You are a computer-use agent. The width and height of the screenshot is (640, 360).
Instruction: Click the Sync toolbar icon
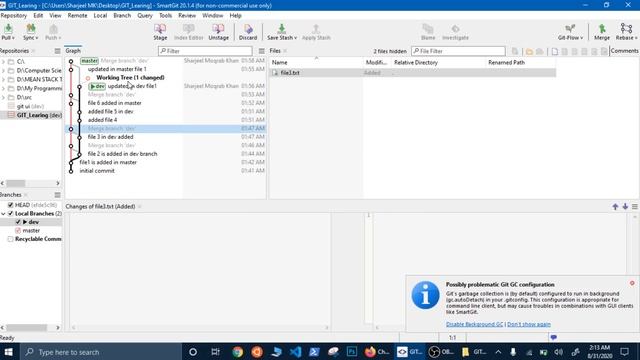point(31,29)
